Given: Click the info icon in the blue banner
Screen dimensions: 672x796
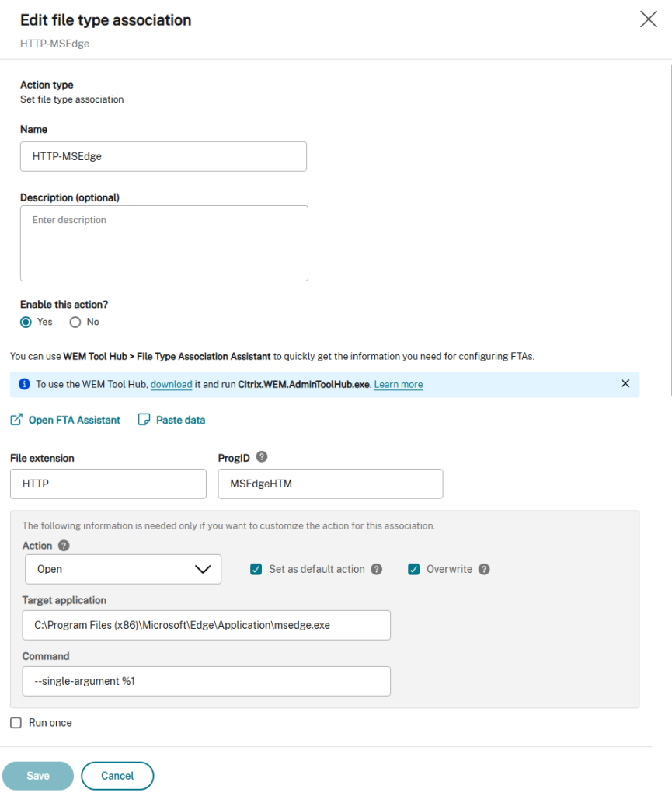Looking at the screenshot, I should pos(24,384).
